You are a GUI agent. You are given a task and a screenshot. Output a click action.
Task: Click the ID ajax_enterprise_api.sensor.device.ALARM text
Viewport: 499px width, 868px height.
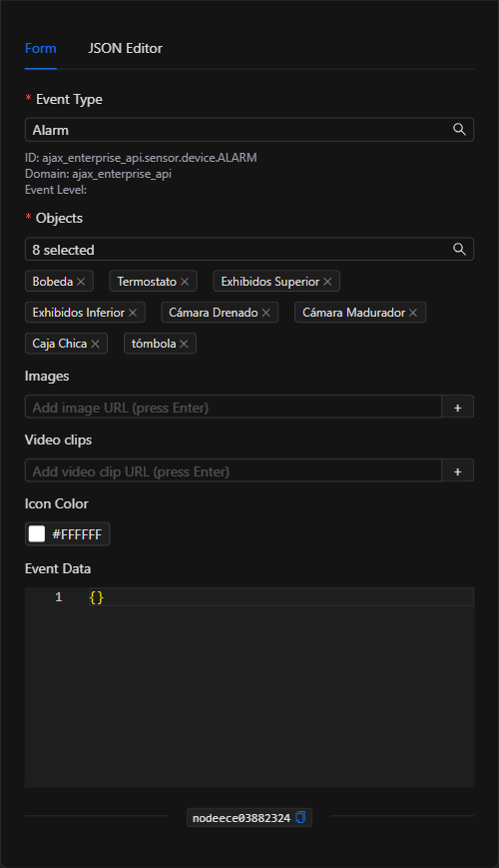pyautogui.click(x=141, y=158)
